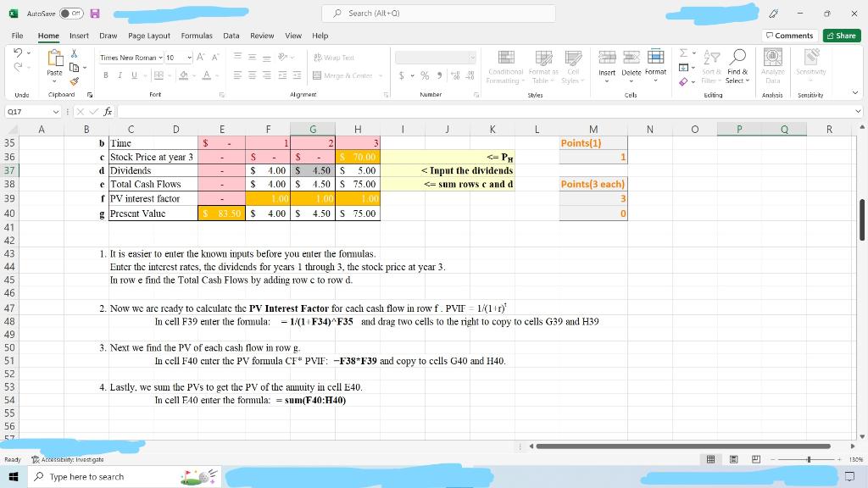Viewport: 868px width, 488px height.
Task: Click the Share button
Action: 843,35
